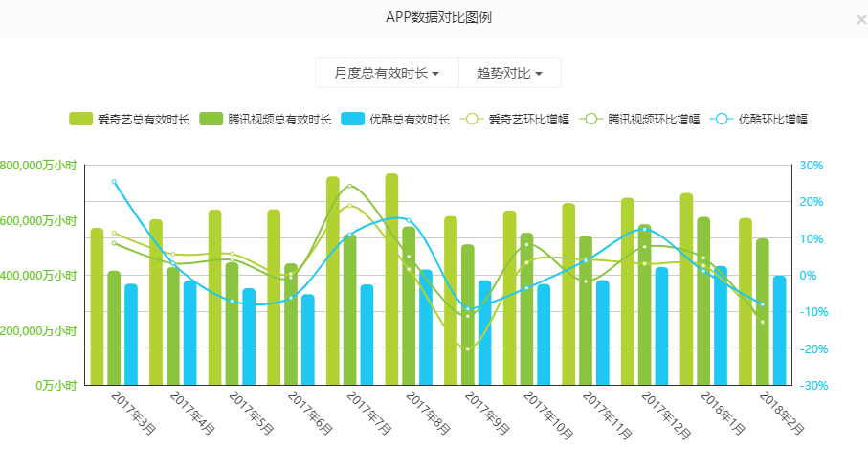
Task: Click the 腾讯视频环比增幅 legend line marker
Action: (x=590, y=120)
